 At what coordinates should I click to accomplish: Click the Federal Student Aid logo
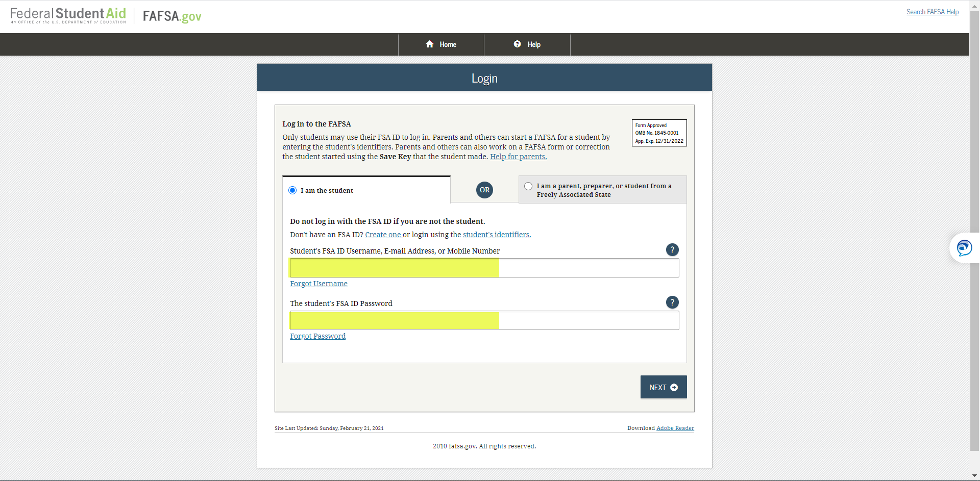coord(67,15)
